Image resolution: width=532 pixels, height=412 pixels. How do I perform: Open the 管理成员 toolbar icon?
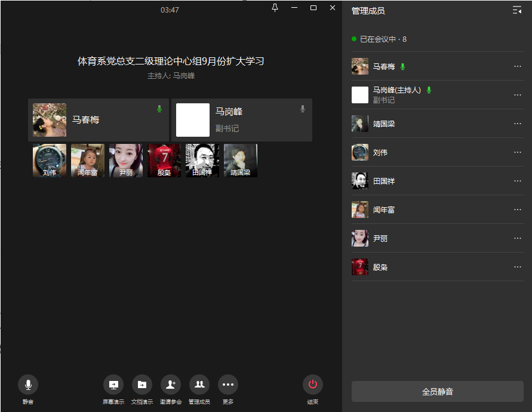pyautogui.click(x=199, y=385)
